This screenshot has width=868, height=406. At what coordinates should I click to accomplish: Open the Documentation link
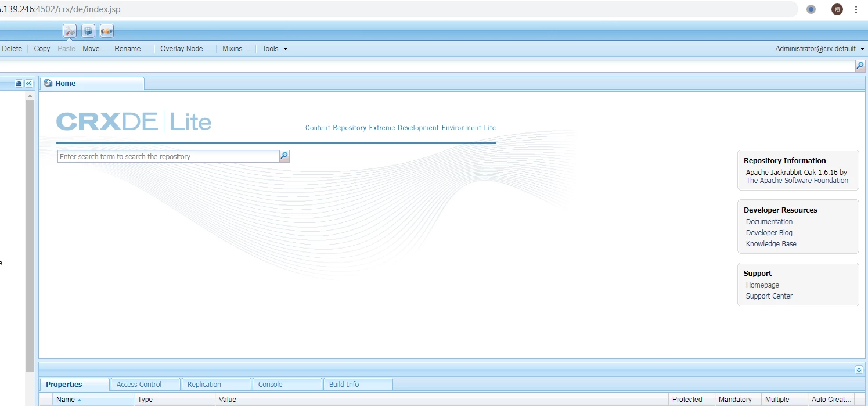pos(769,222)
